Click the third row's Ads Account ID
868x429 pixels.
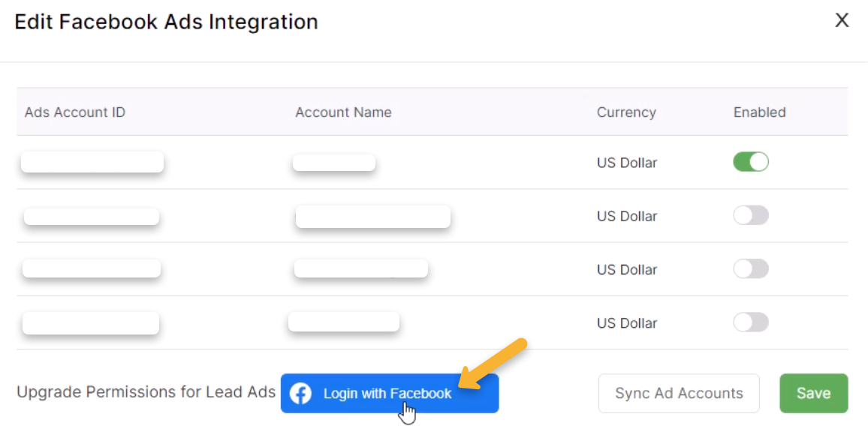click(x=92, y=268)
